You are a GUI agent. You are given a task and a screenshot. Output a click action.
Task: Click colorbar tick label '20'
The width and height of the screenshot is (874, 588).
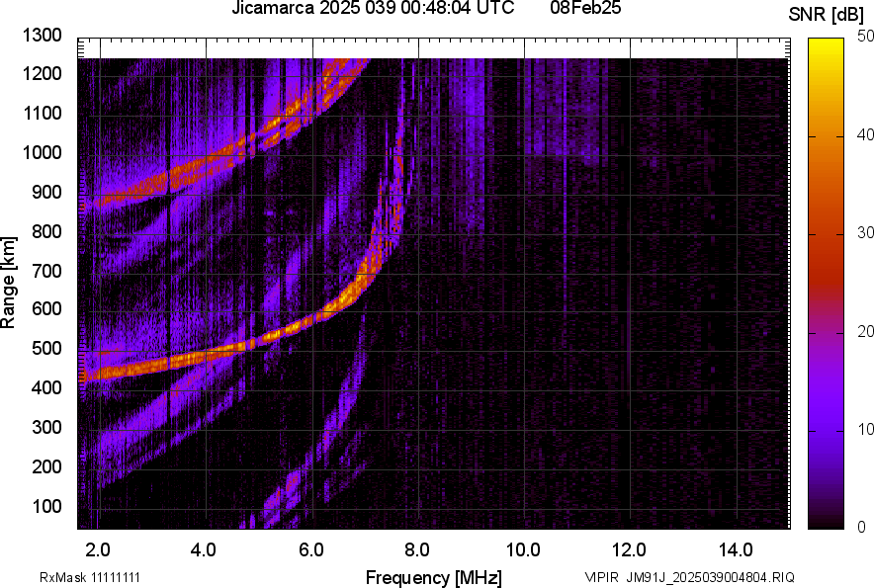864,332
